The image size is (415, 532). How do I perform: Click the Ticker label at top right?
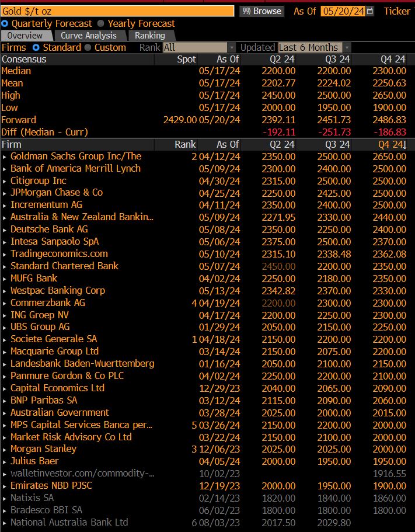(397, 11)
